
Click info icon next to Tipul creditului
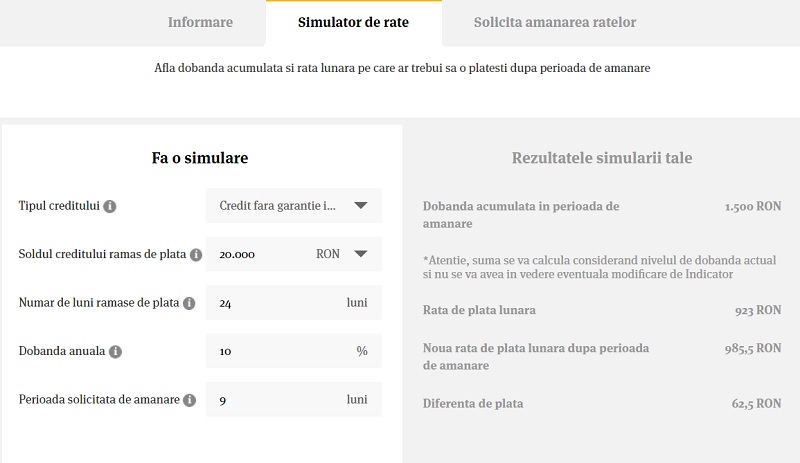click(x=110, y=206)
